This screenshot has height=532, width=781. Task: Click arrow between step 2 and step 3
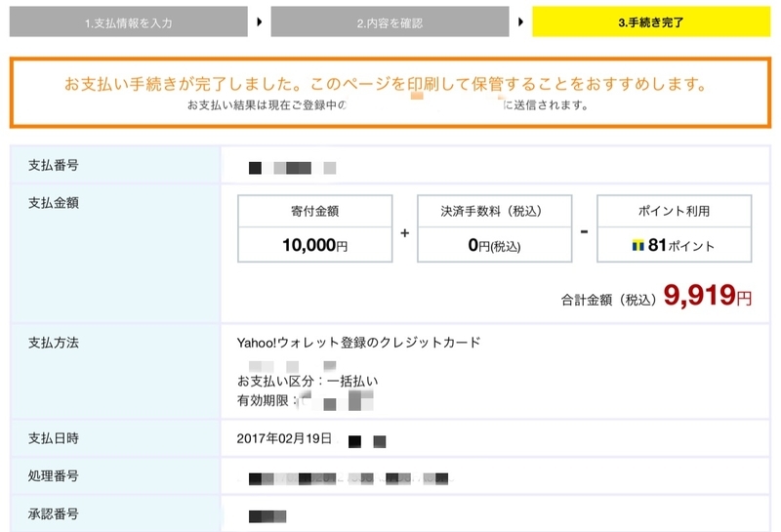click(520, 21)
